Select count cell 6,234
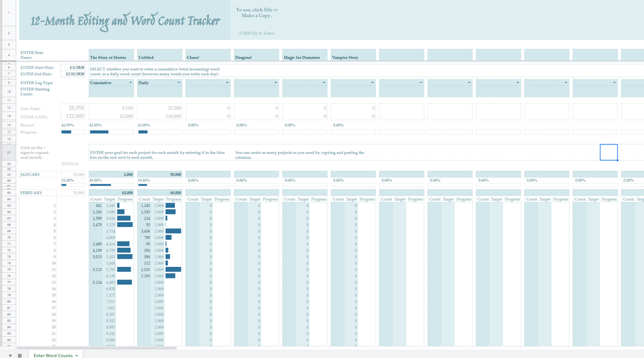This screenshot has width=644, height=358. (x=96, y=282)
